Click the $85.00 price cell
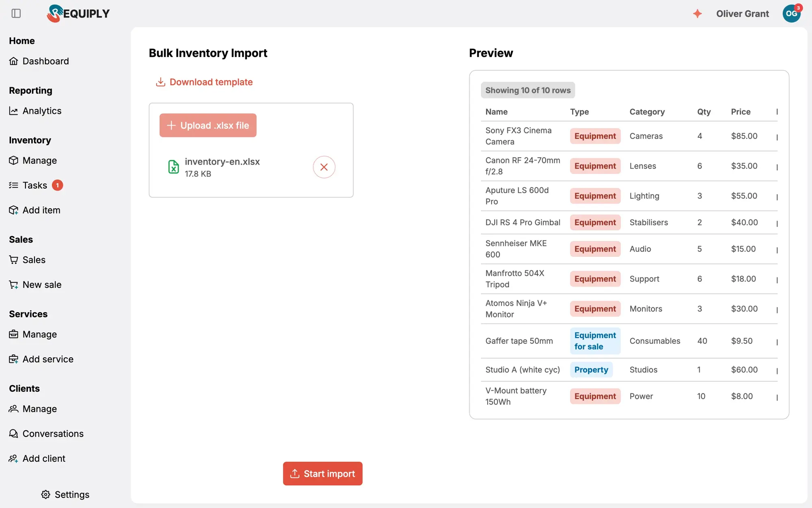This screenshot has height=508, width=812. 744,136
